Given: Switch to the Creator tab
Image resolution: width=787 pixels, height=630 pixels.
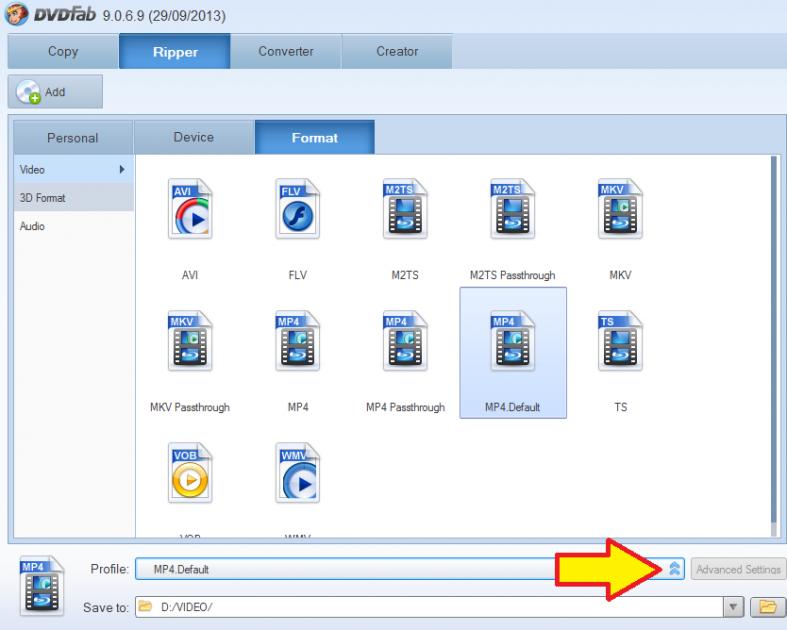Looking at the screenshot, I should 397,51.
